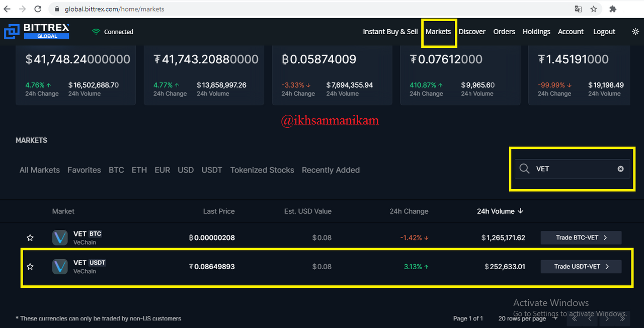
Task: Sort by 24h Volume column header
Action: [x=500, y=211]
